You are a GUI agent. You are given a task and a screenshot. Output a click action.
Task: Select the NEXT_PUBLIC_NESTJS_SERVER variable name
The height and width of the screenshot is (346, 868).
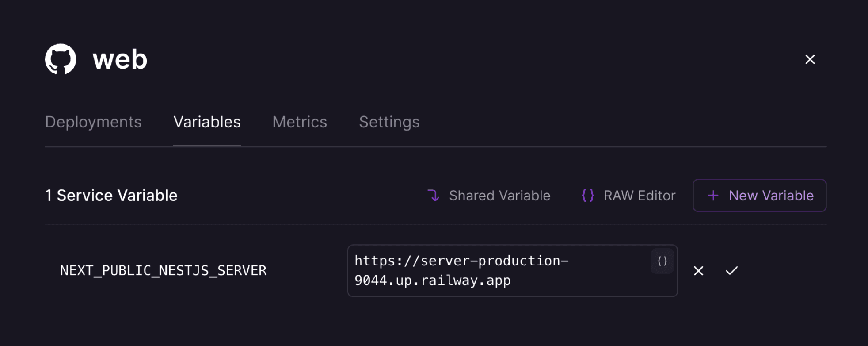coord(163,270)
